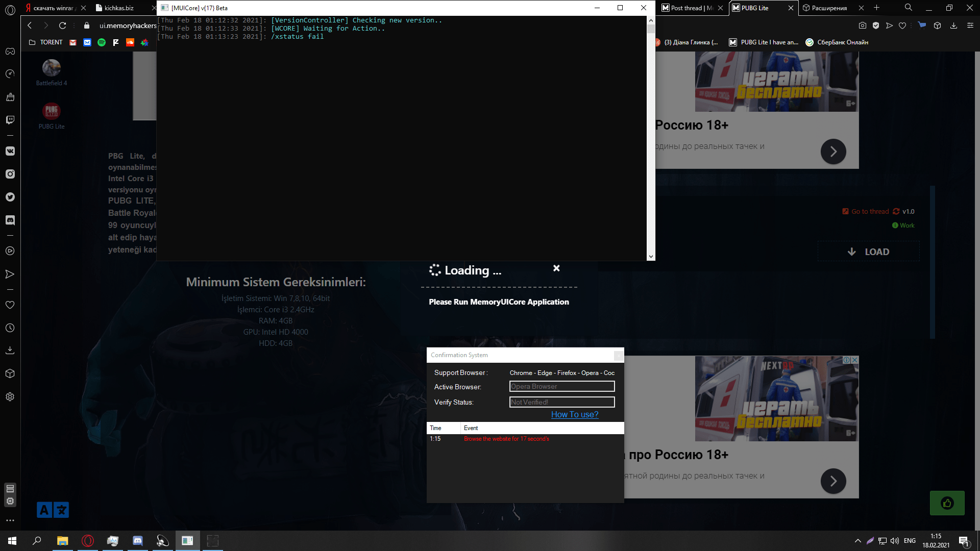Search in tabs with the magnifier icon
This screenshot has width=980, height=551.
point(909,8)
